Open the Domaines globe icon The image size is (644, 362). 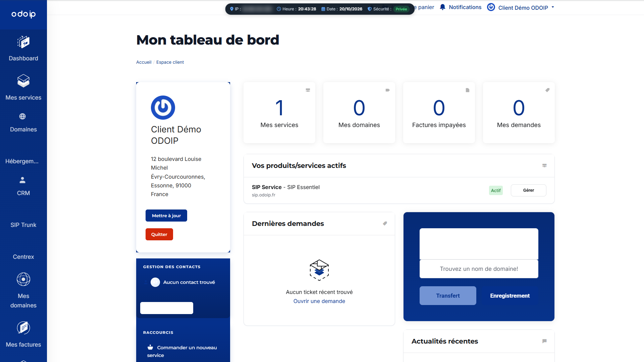[x=22, y=116]
